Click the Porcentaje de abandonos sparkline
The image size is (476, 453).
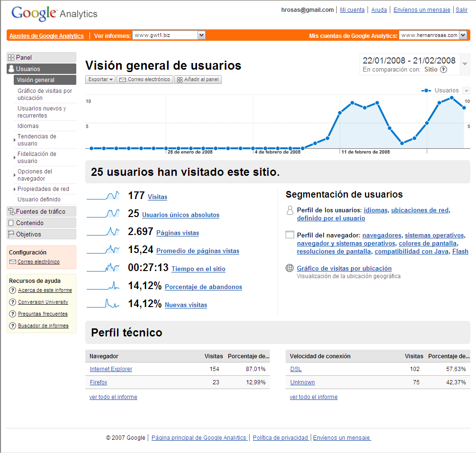(103, 286)
